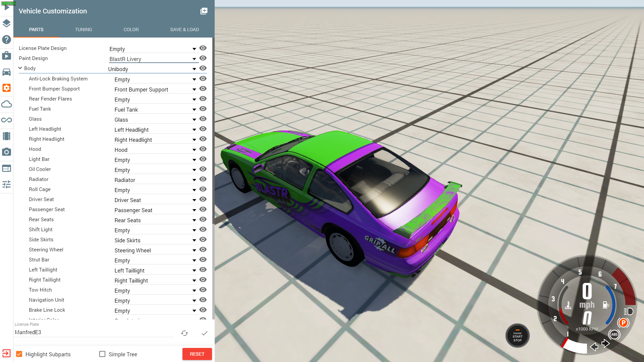644x362 pixels.
Task: Open the environment cloud icon
Action: point(7,104)
